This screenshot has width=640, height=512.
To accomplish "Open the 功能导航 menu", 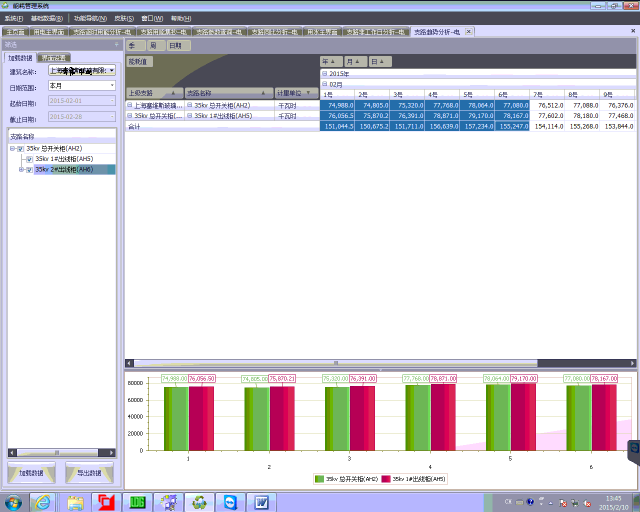I will pyautogui.click(x=87, y=18).
